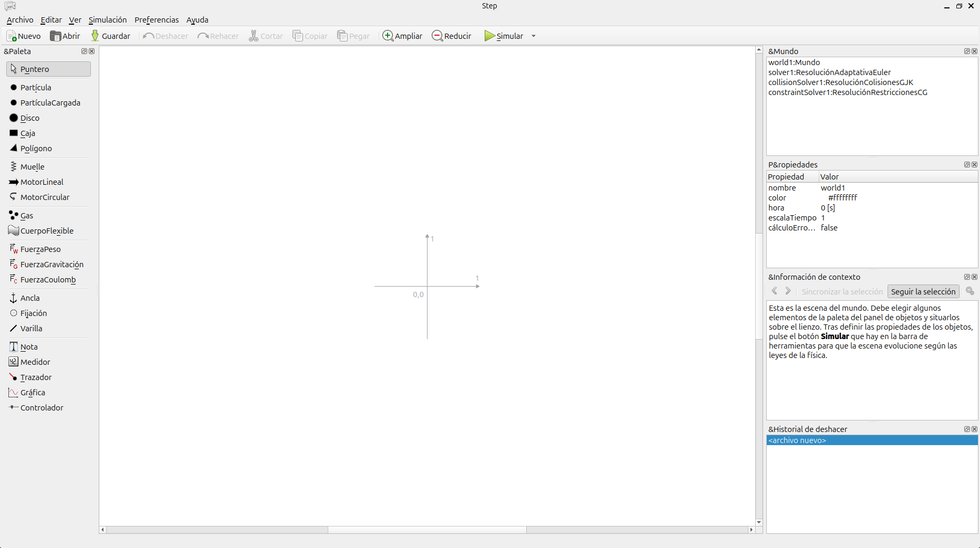The height and width of the screenshot is (548, 980).
Task: Select the Muelle spring tool
Action: coord(32,167)
